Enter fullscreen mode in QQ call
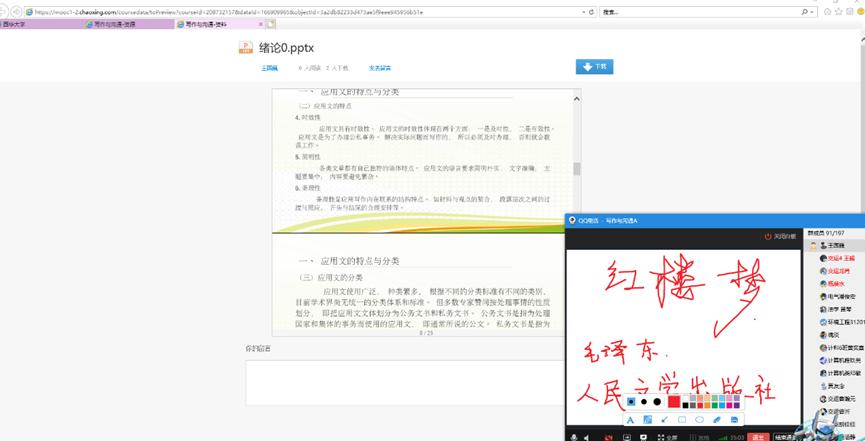 668,437
